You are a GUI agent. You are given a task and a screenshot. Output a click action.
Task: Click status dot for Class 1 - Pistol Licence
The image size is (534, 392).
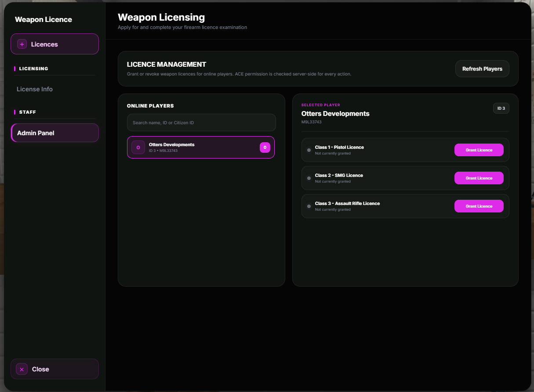click(x=309, y=150)
